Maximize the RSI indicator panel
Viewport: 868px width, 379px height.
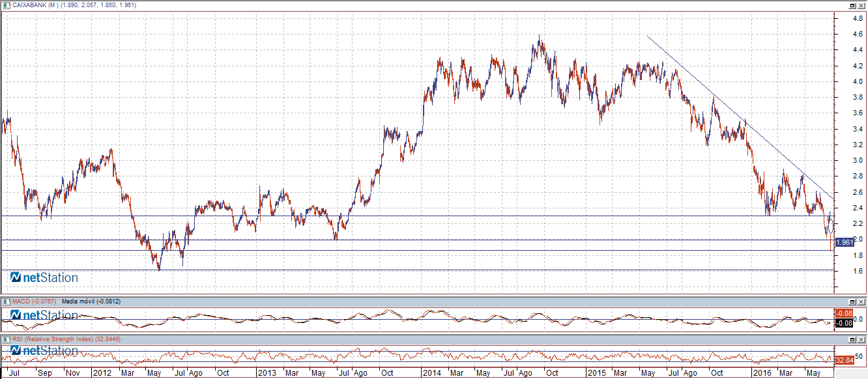[852, 339]
